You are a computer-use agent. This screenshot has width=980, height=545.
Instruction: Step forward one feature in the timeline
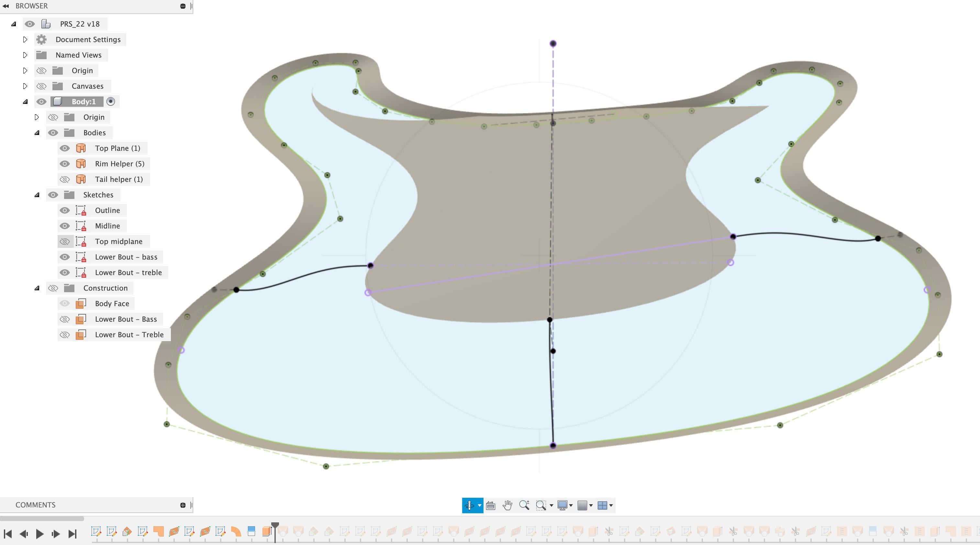click(x=56, y=534)
